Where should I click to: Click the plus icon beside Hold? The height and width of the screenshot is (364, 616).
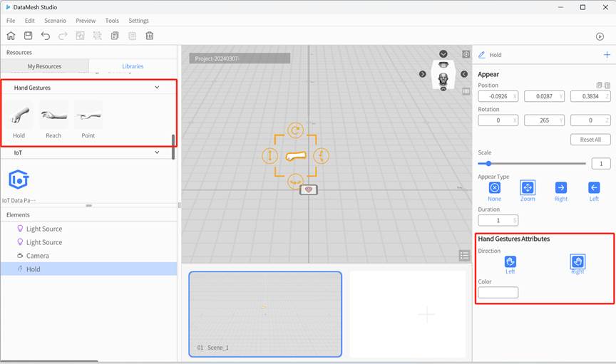(x=607, y=55)
